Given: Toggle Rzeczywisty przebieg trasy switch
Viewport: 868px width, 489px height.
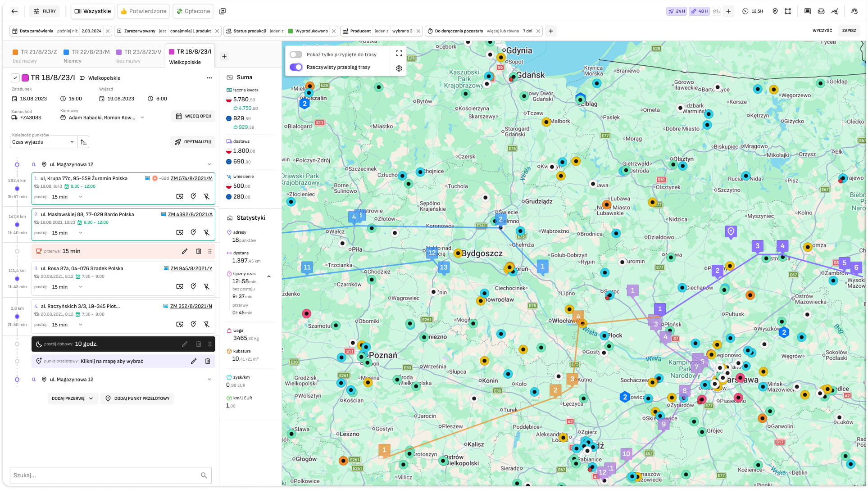Looking at the screenshot, I should click(296, 67).
